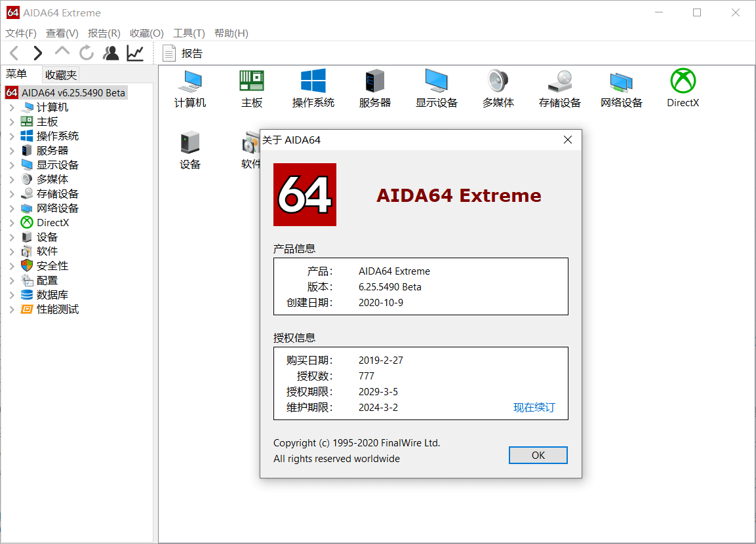Expand the 安全性 tree node chevron

[12, 266]
